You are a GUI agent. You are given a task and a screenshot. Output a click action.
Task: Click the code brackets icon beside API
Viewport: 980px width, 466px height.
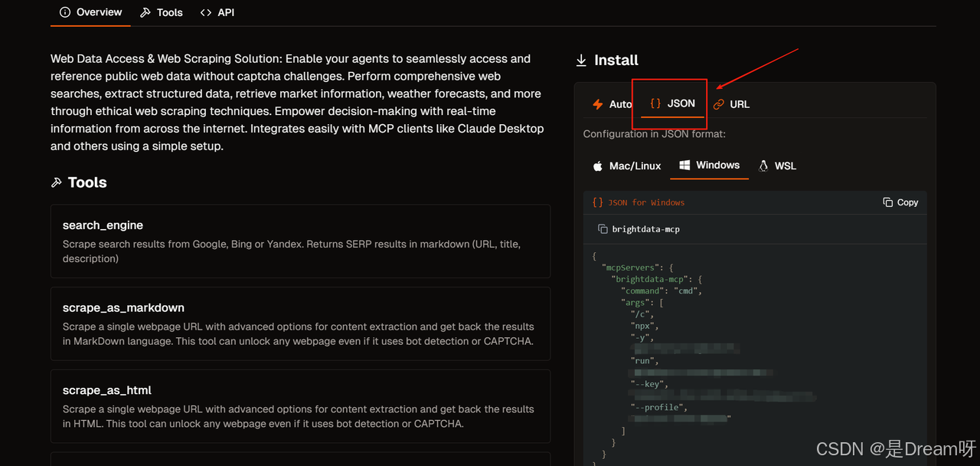[206, 12]
